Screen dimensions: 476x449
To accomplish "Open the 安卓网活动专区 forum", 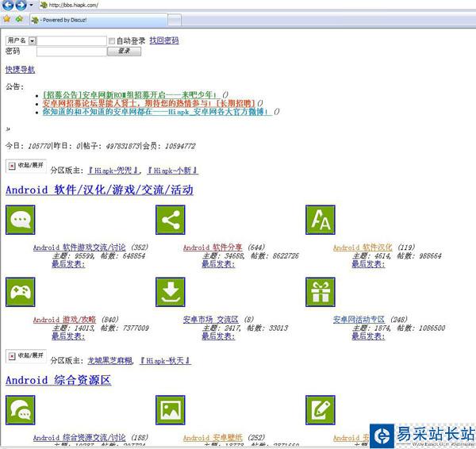I will click(359, 320).
